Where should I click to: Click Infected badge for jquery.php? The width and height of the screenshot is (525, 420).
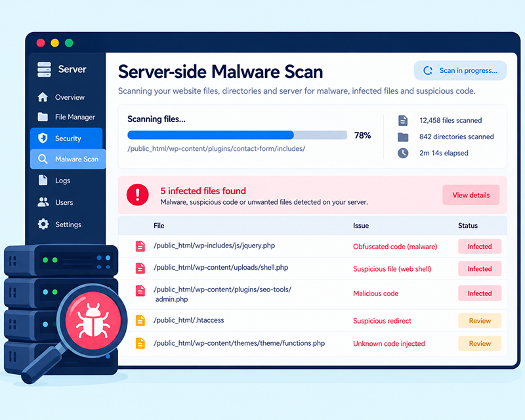(x=480, y=247)
